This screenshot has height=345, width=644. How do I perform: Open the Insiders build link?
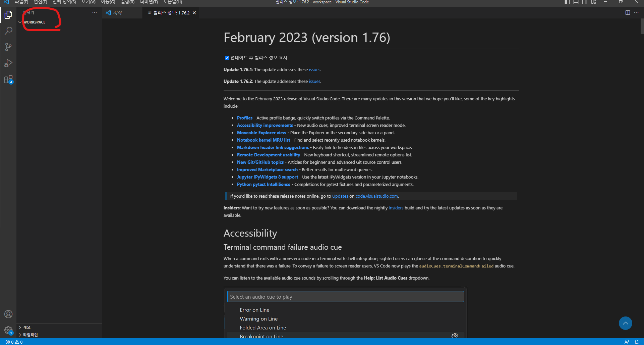(396, 208)
